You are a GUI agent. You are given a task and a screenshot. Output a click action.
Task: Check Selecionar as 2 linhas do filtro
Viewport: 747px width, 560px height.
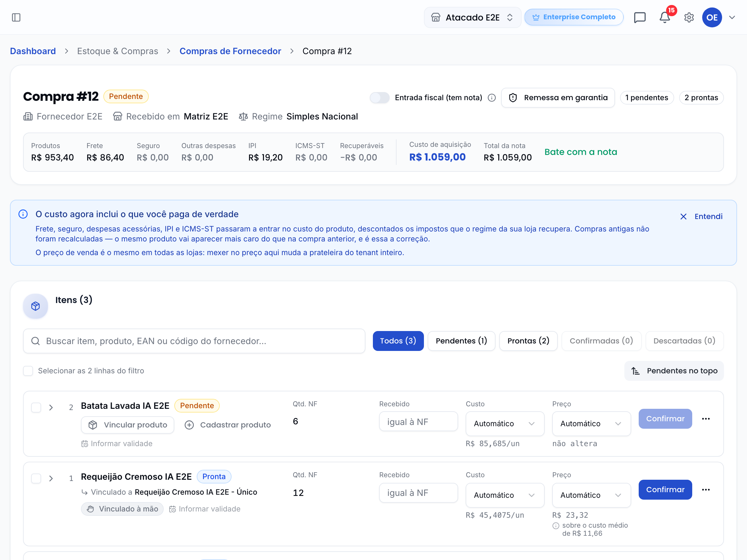coord(28,371)
